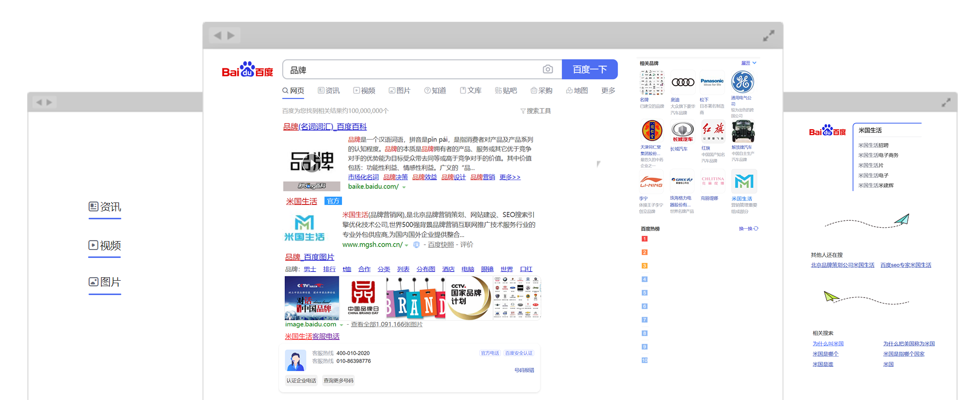Click the 更多>> link under Baike result
The width and height of the screenshot is (980, 400).
(x=510, y=177)
